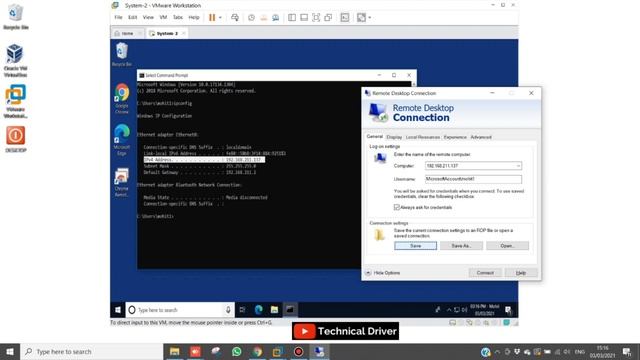This screenshot has height=360, width=640.
Task: Open the Advanced tab in Remote Desktop
Action: pos(481,137)
